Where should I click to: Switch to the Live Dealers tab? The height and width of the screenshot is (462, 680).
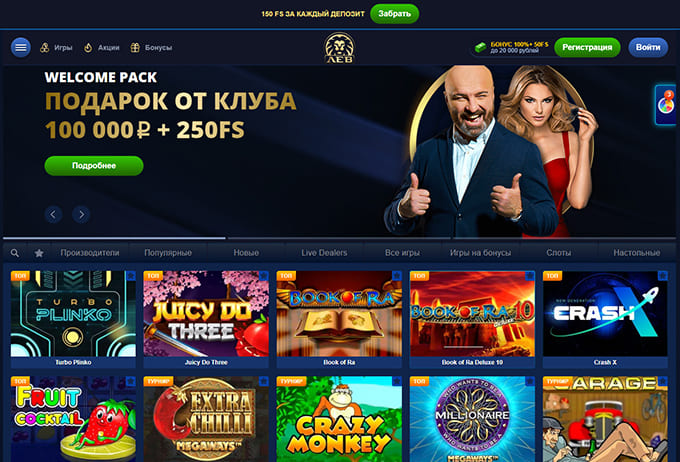point(324,252)
